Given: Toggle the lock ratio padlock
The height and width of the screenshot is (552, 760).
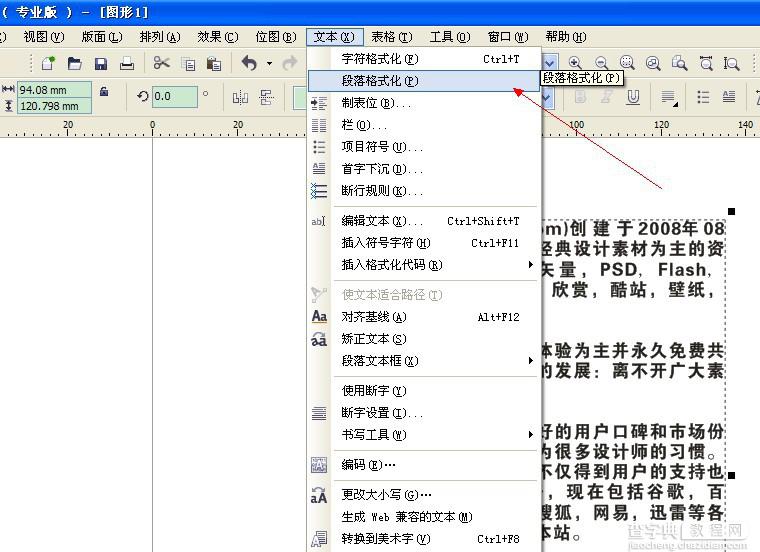Looking at the screenshot, I should click(104, 91).
